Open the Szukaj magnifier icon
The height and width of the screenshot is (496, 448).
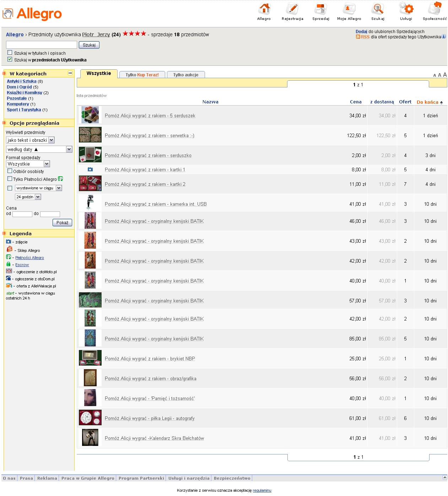coord(377,9)
